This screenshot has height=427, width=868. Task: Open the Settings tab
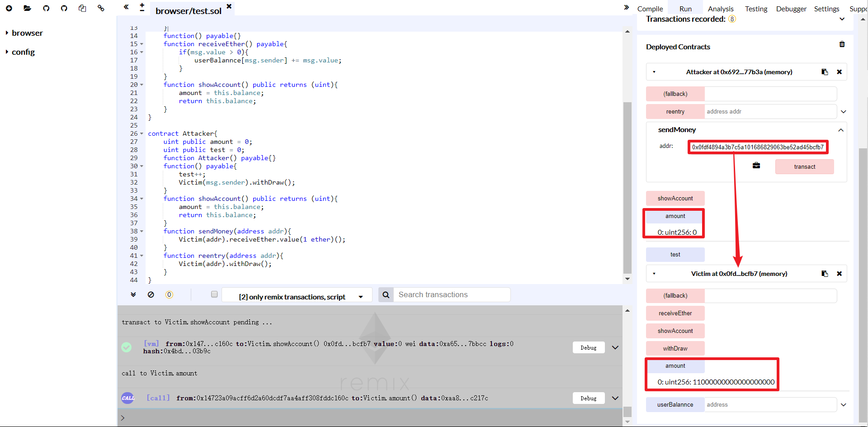pos(826,9)
